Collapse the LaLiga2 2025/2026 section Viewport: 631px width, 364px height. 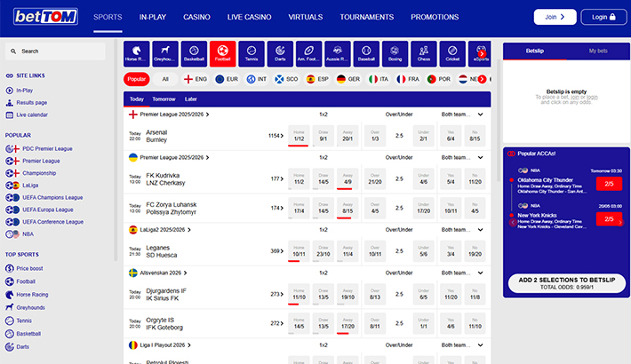pyautogui.click(x=481, y=230)
